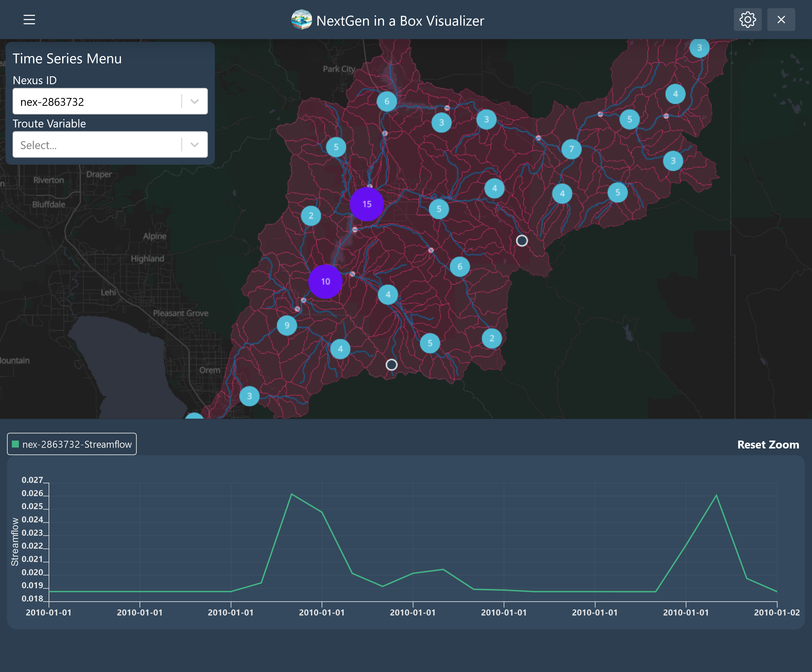This screenshot has height=672, width=812.
Task: Select the cluster marker 3 near Orem
Action: tap(249, 396)
